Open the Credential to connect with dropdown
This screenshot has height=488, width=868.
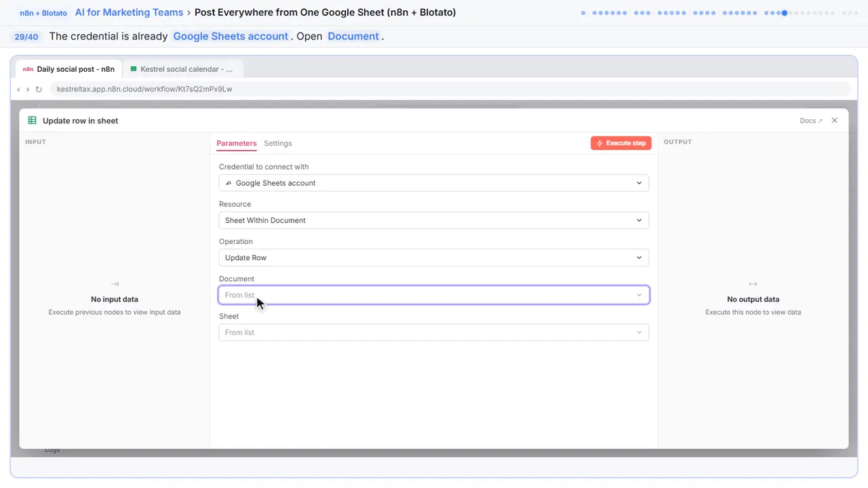coord(434,183)
